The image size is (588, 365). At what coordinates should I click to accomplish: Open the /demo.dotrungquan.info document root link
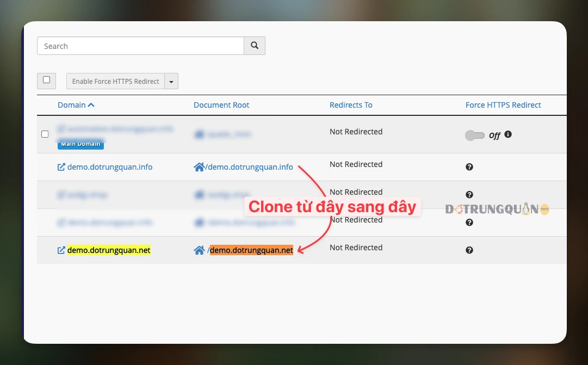pos(249,167)
